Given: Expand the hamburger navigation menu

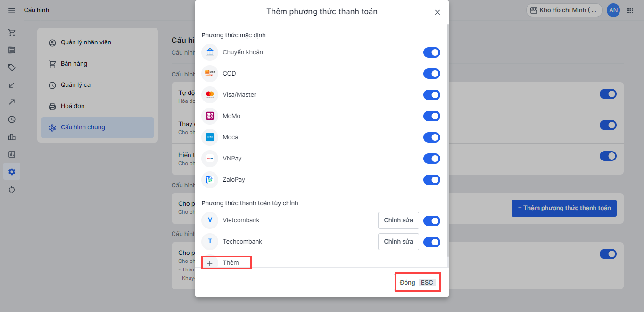Looking at the screenshot, I should click(x=12, y=10).
